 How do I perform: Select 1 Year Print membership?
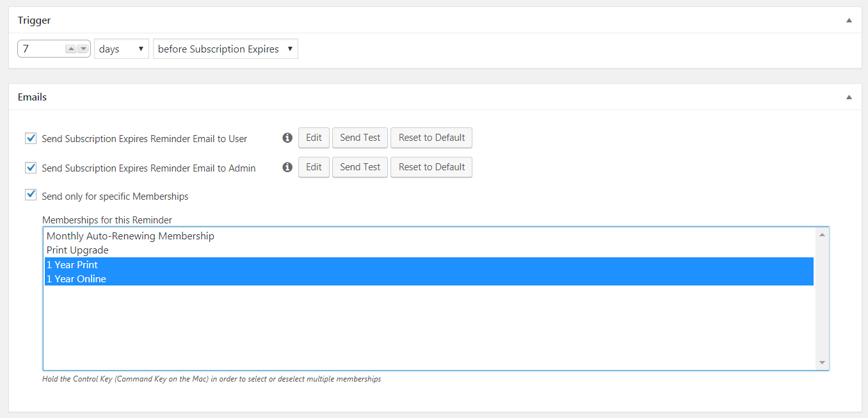429,264
